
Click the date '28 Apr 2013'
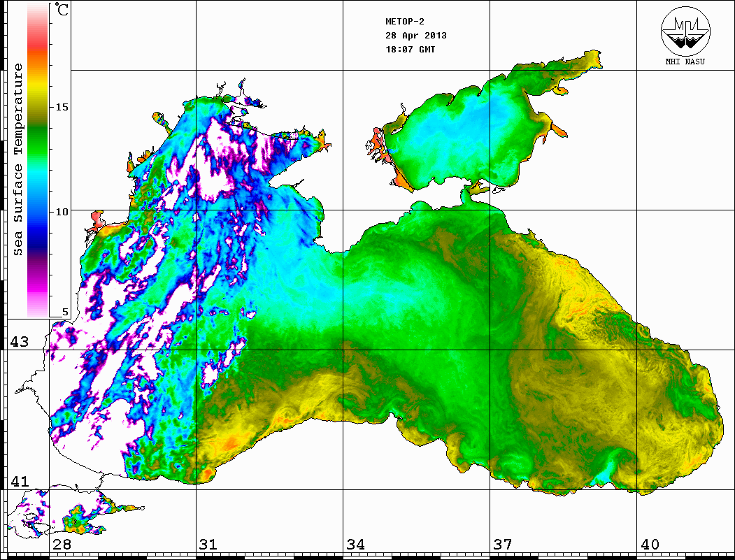(x=416, y=36)
